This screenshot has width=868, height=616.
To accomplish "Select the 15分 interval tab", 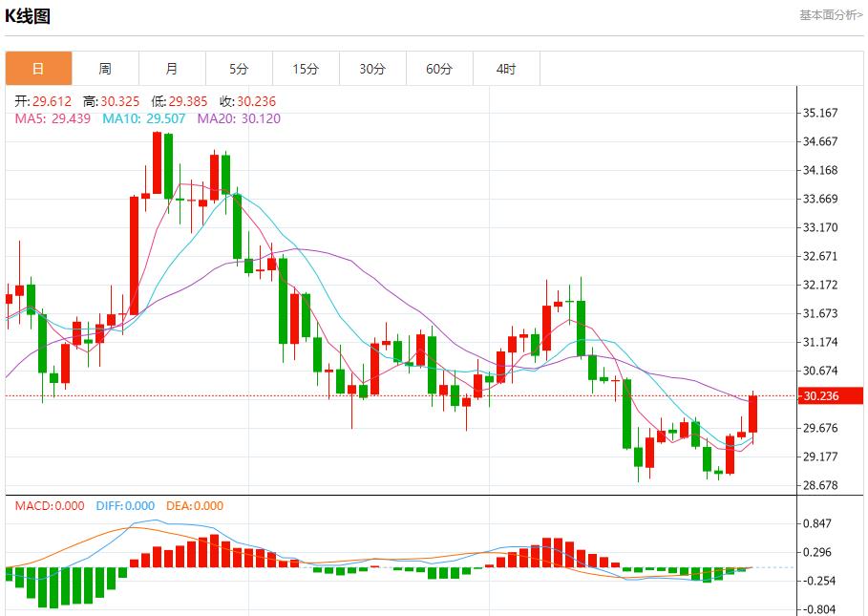I will (x=306, y=69).
